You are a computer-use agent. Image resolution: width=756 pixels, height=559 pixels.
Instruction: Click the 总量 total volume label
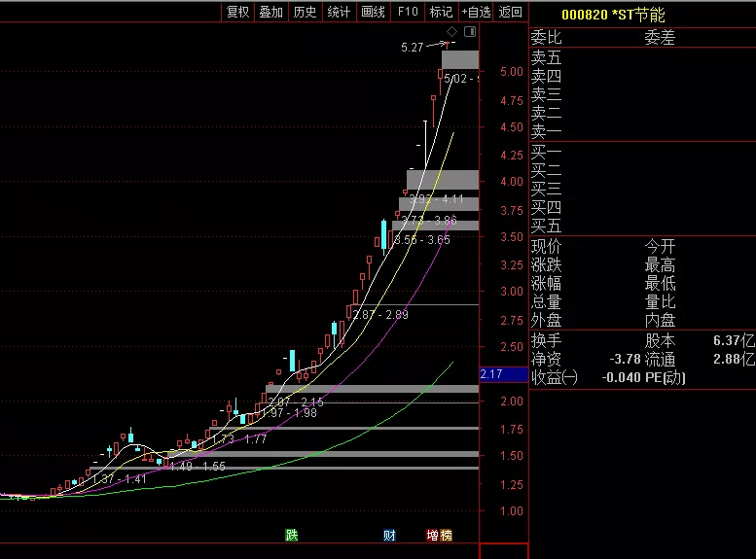(546, 302)
